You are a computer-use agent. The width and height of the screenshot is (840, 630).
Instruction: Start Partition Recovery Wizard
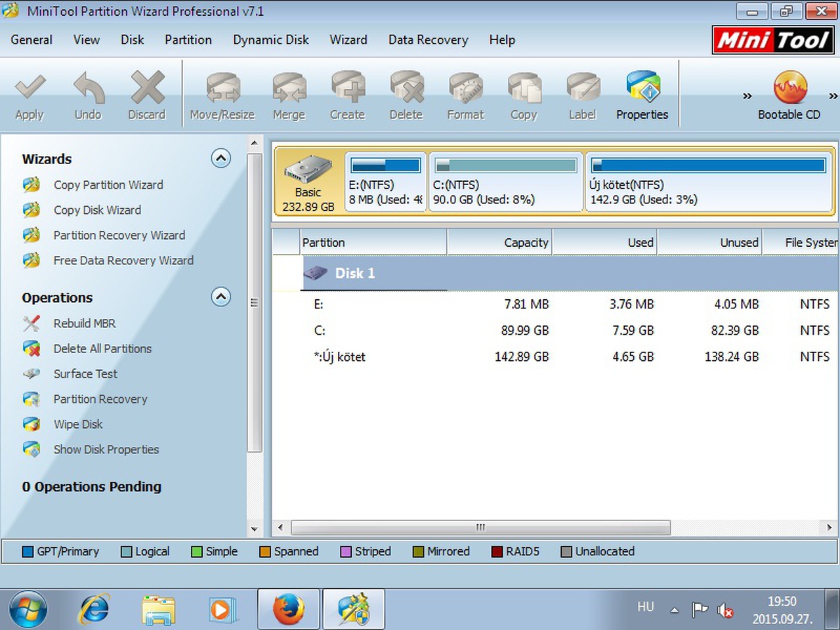[119, 235]
